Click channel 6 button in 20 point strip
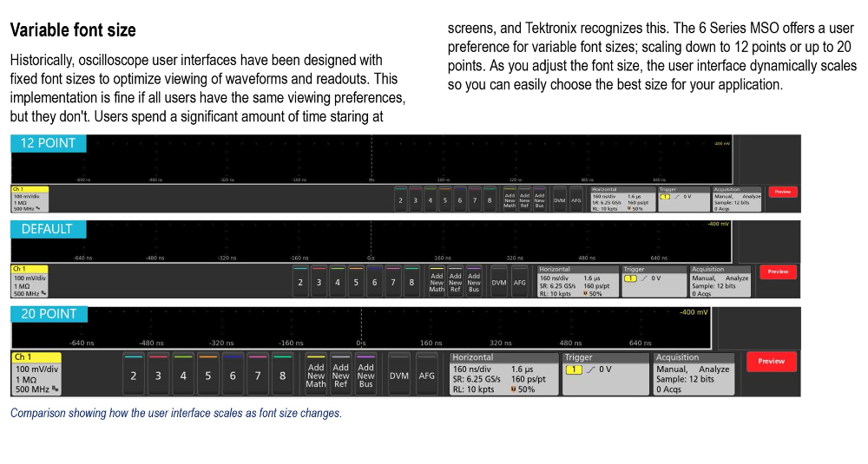The image size is (868, 464). pos(233,375)
